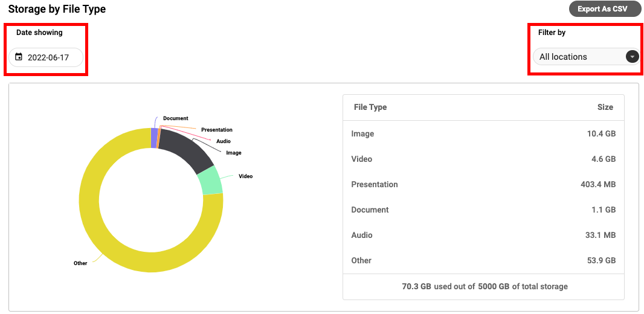Click the Other chart label
Screen dimensions: 644x314
coord(80,263)
